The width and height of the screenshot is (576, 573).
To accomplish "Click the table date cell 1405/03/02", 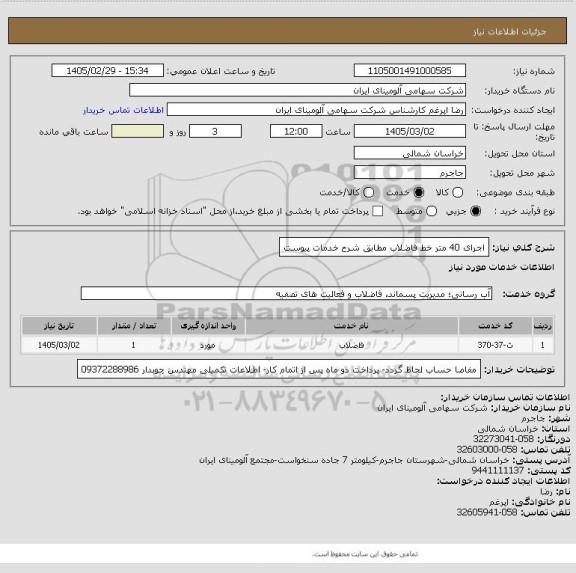I will point(59,345).
